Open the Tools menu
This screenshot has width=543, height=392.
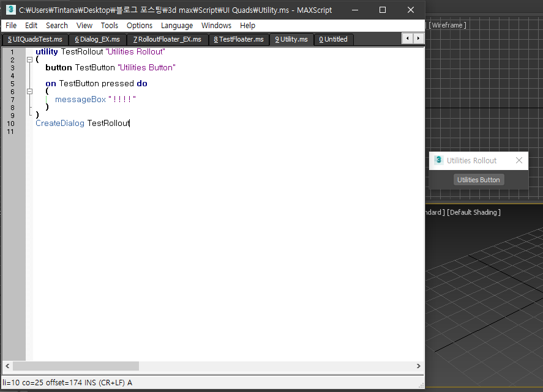click(x=110, y=26)
